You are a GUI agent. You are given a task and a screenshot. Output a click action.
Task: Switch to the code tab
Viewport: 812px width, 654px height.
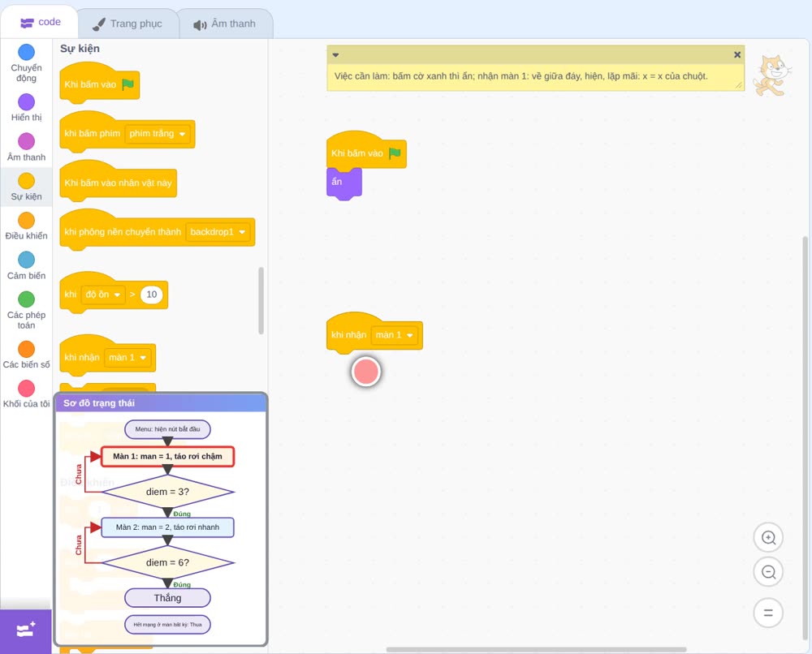[x=40, y=22]
